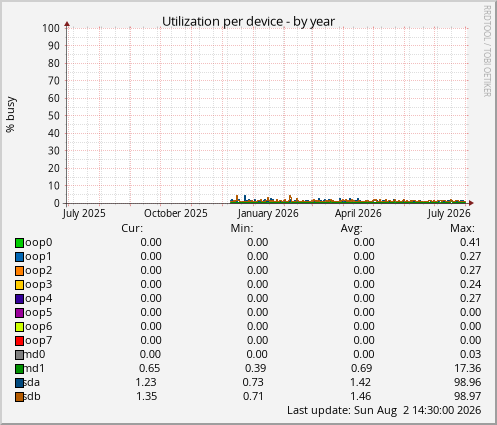
Task: Click the md1 average value 0.69
Action: point(362,368)
